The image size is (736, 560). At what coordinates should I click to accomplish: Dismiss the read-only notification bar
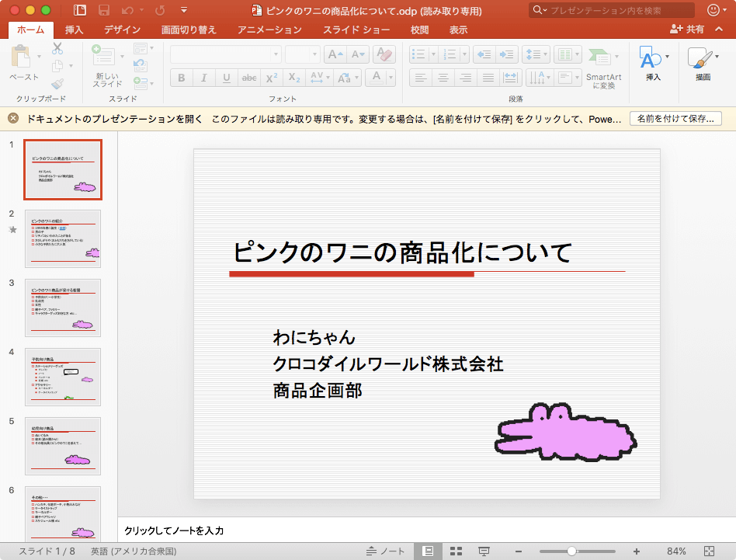pyautogui.click(x=13, y=119)
